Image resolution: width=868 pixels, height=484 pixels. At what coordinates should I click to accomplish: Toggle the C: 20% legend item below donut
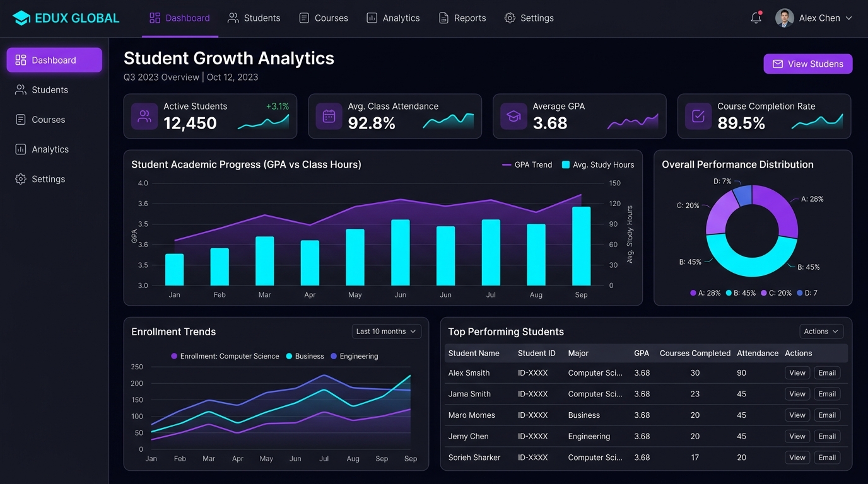point(777,293)
